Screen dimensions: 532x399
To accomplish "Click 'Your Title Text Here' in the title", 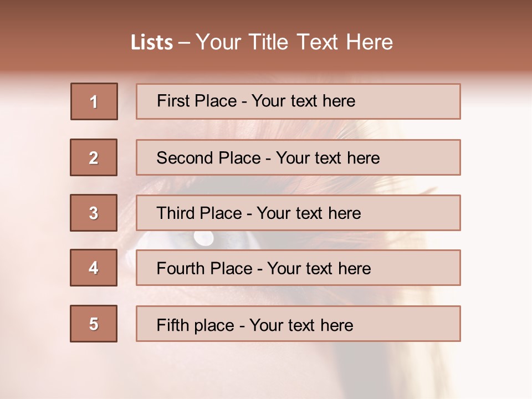I will (x=294, y=43).
